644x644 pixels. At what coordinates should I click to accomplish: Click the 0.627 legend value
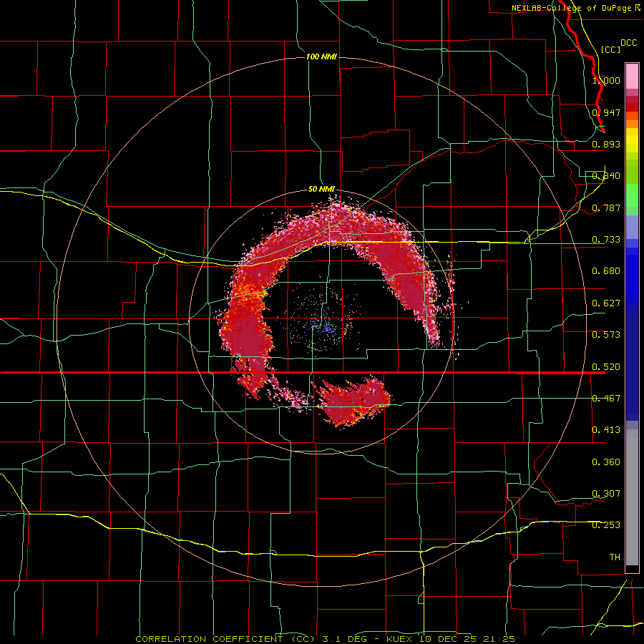(606, 303)
